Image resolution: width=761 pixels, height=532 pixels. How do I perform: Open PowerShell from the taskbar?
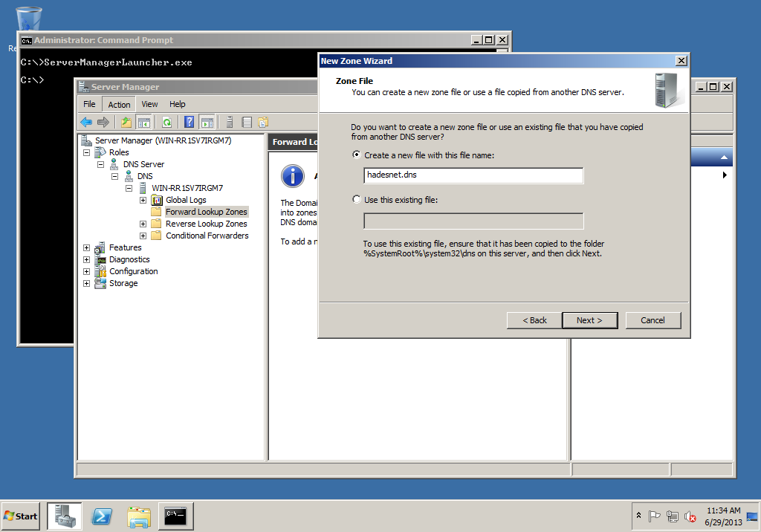pos(102,516)
